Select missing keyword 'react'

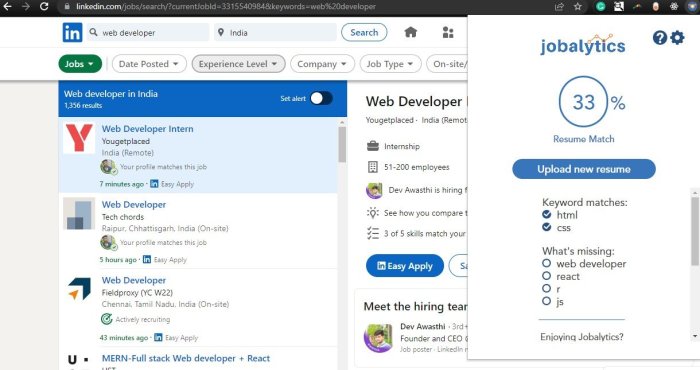pos(546,276)
